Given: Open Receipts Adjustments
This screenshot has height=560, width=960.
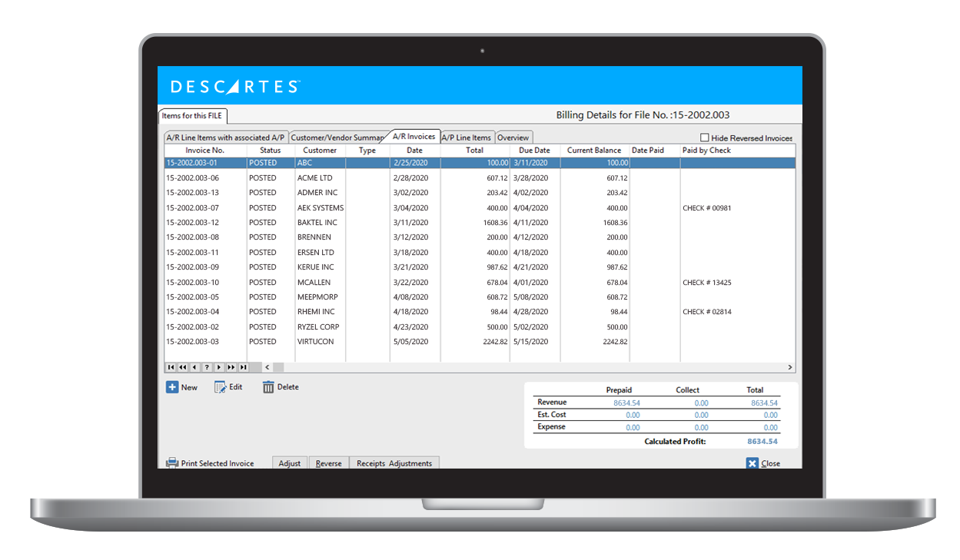Looking at the screenshot, I should click(x=394, y=463).
